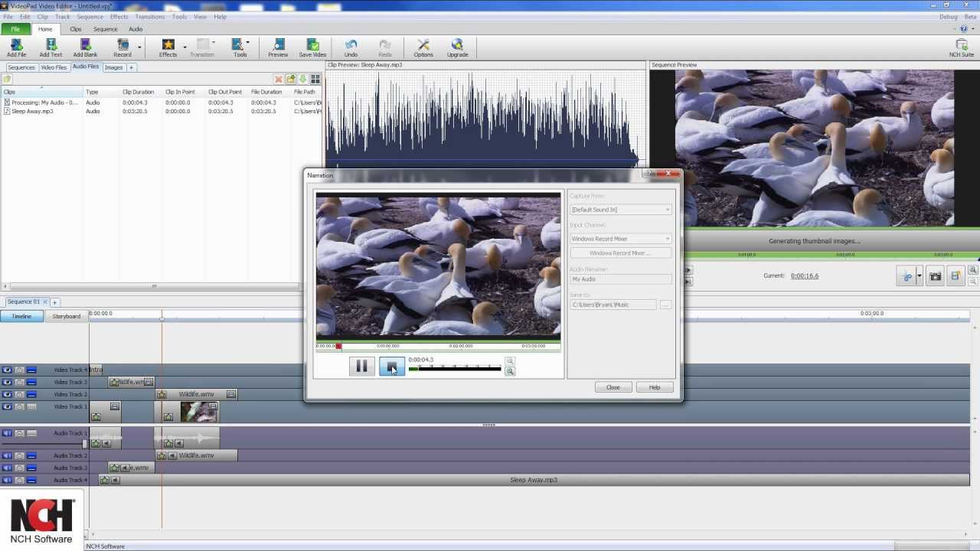The height and width of the screenshot is (551, 980).
Task: Open the Input Channel dropdown
Action: point(621,239)
